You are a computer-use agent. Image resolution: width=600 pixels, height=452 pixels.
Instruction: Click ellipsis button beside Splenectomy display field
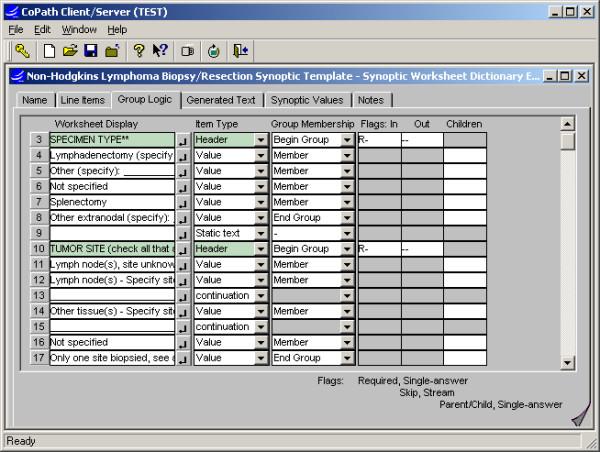[x=183, y=203]
